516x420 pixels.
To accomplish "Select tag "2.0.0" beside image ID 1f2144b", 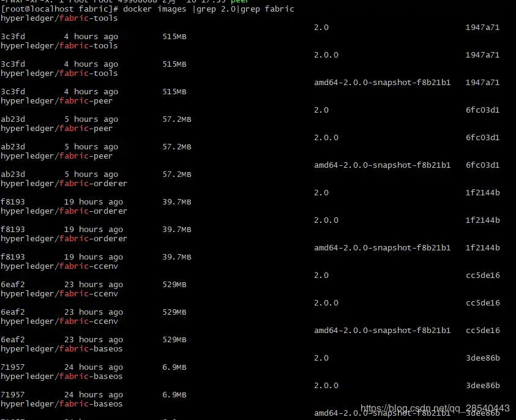I will [x=326, y=220].
